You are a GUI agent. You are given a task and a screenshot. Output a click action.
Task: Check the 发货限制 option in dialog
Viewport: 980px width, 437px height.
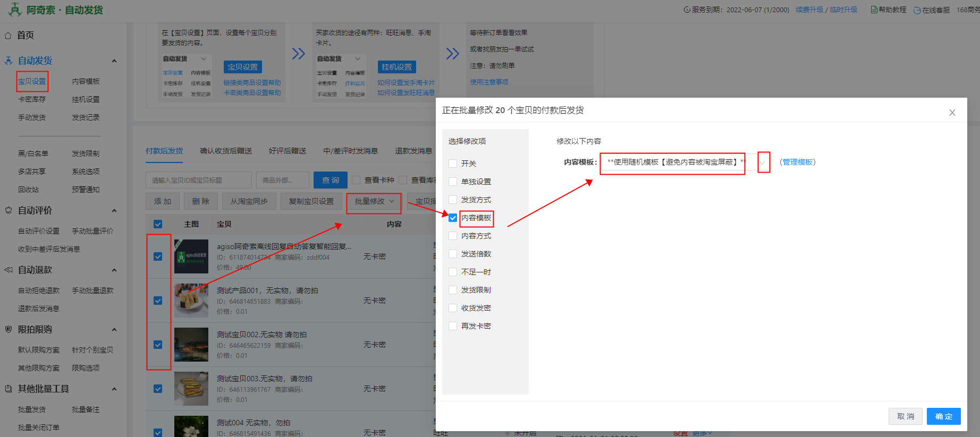(453, 290)
